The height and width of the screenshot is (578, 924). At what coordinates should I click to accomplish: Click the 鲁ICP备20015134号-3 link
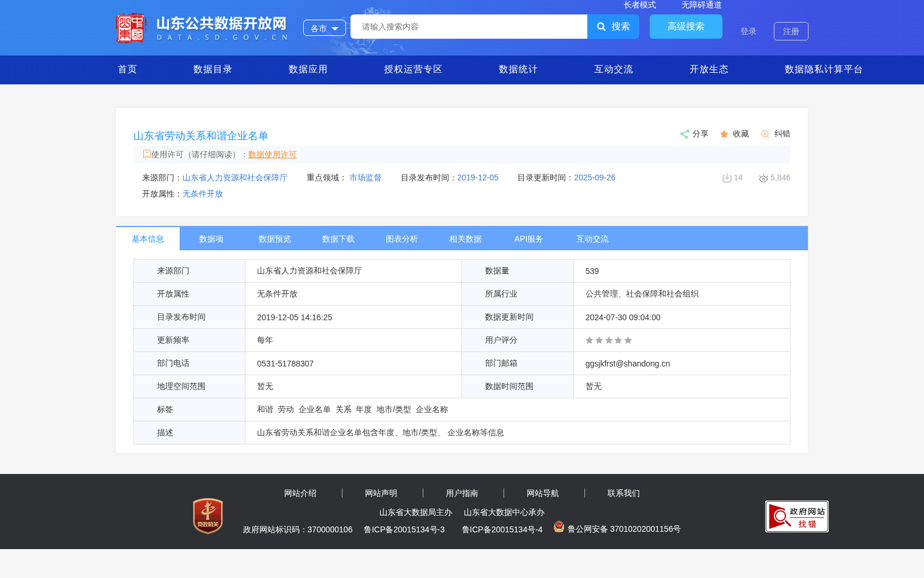click(x=404, y=529)
